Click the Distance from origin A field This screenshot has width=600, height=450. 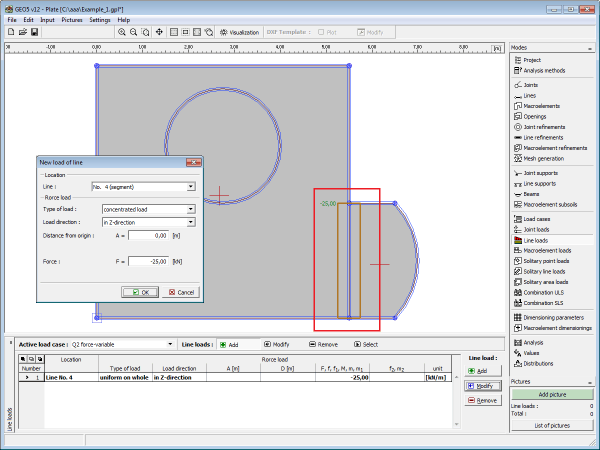(x=148, y=236)
